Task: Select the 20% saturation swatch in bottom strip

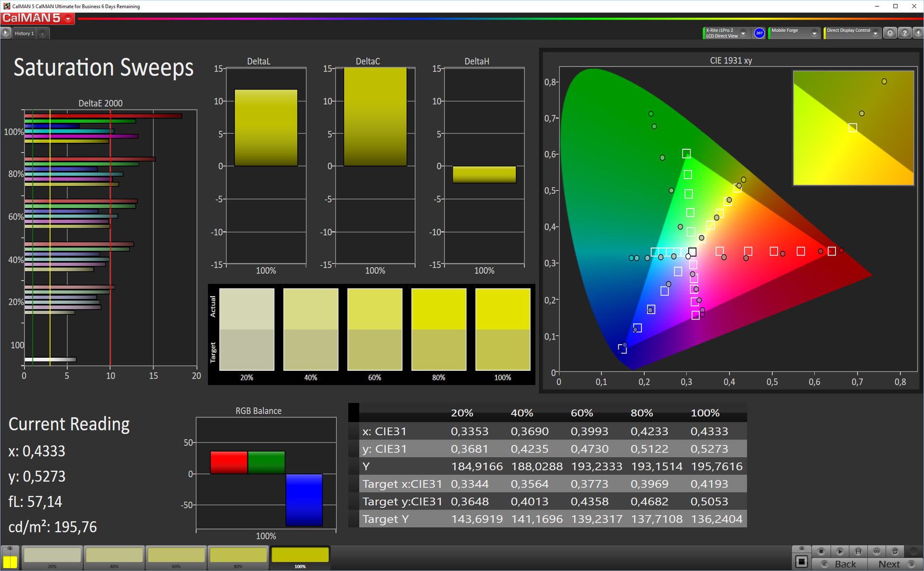Action: coord(52,555)
